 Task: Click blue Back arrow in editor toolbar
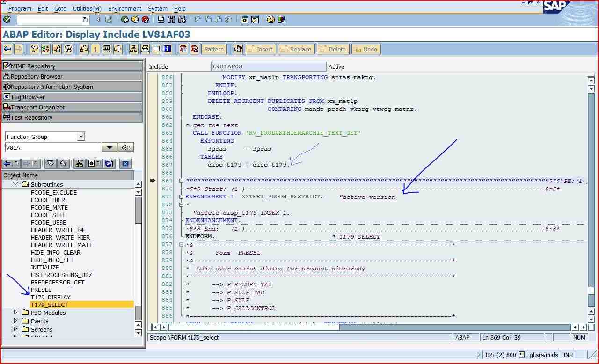click(x=7, y=49)
